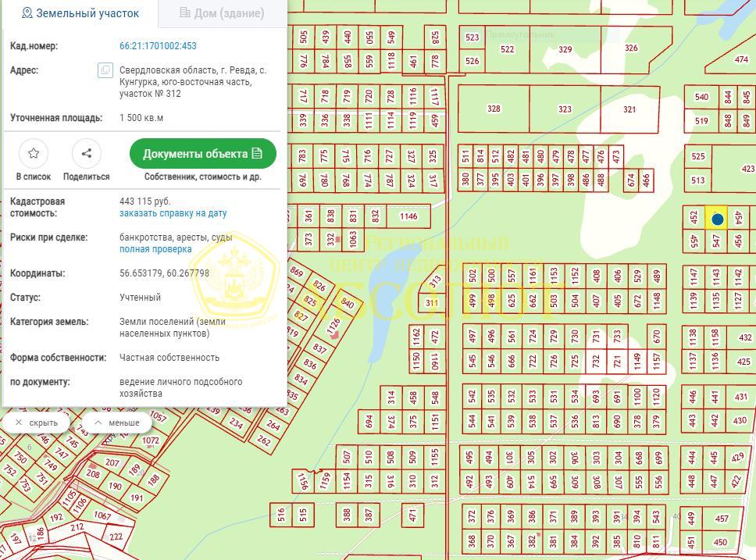
Task: Select parcel 1067 on the map
Action: 102,515
